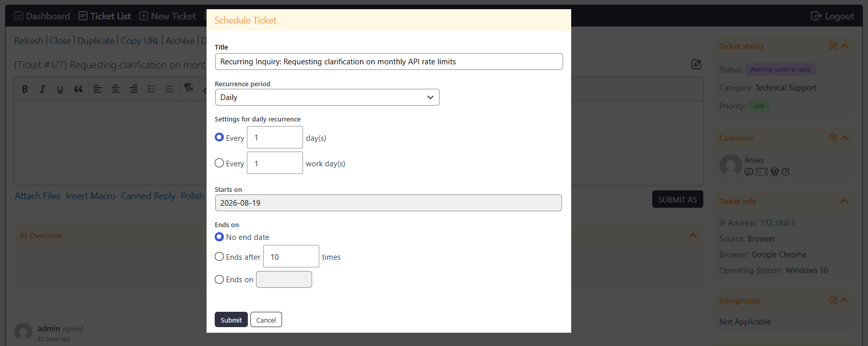Click the timer icon under Anais
The width and height of the screenshot is (868, 346).
[x=785, y=172]
